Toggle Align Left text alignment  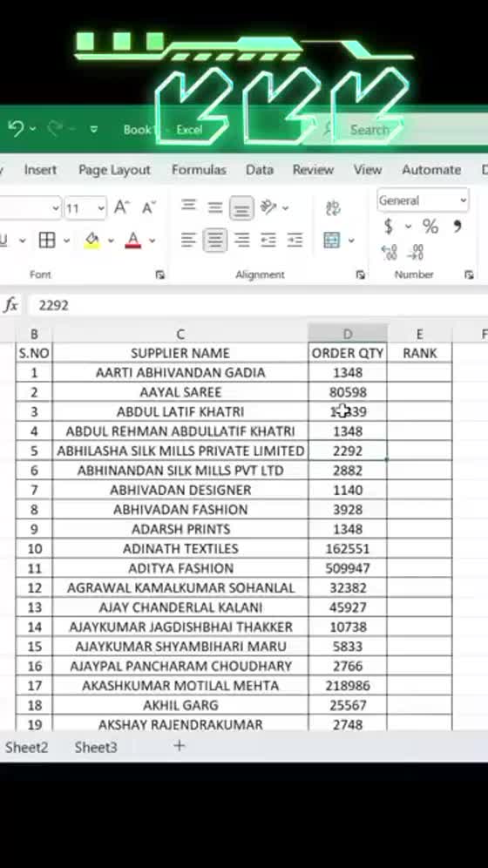(x=189, y=241)
